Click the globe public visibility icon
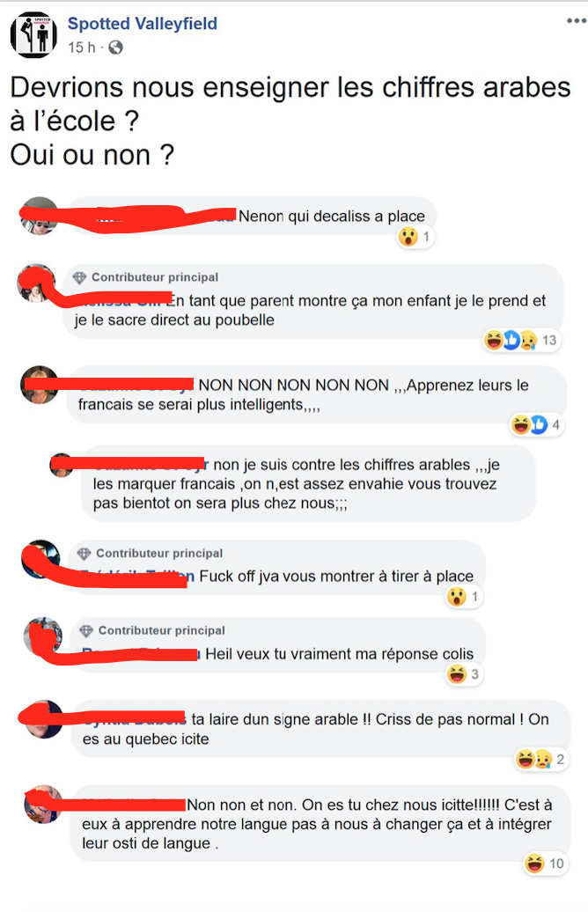This screenshot has width=588, height=912. click(115, 48)
